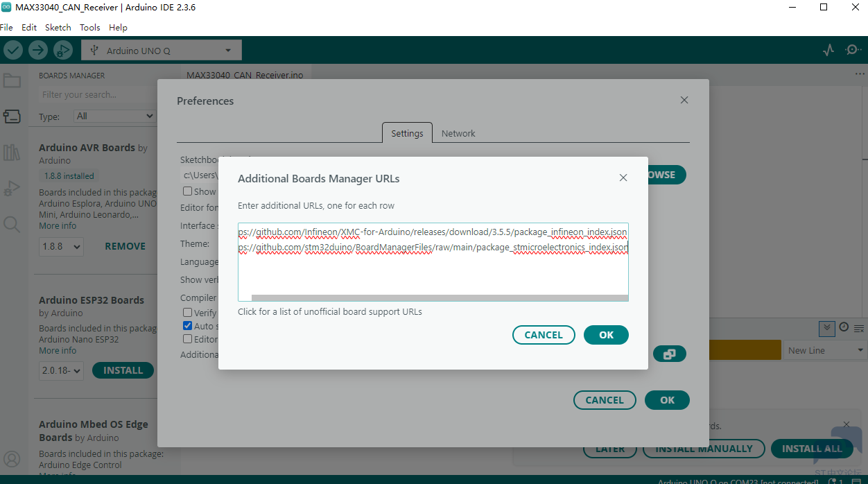The width and height of the screenshot is (868, 484).
Task: Click REMOVE for Arduino AVR Boards
Action: pyautogui.click(x=125, y=246)
